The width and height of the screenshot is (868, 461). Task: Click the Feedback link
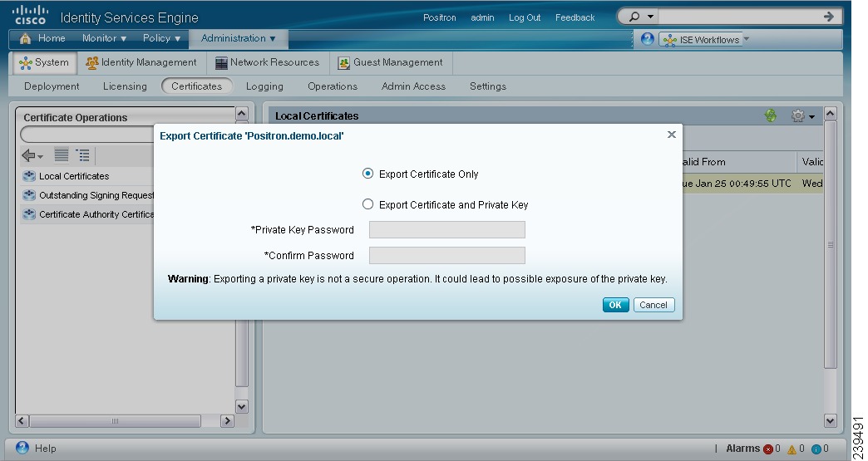(575, 17)
